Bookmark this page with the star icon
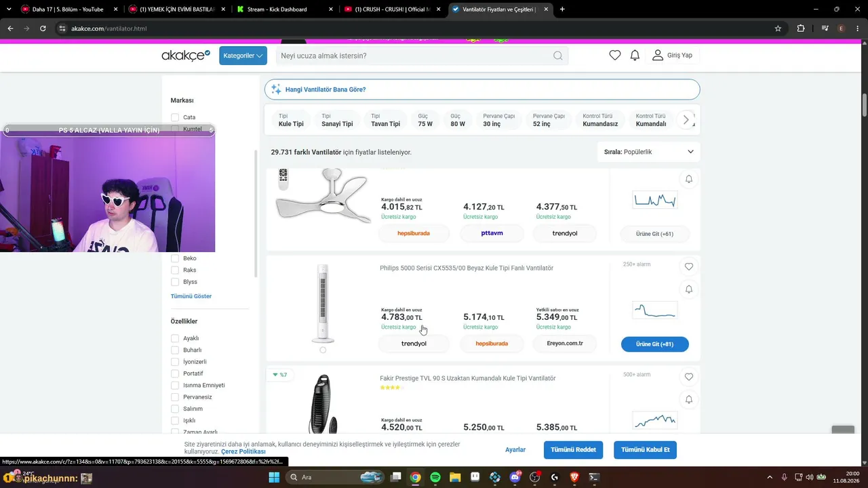The image size is (868, 488). 778,28
